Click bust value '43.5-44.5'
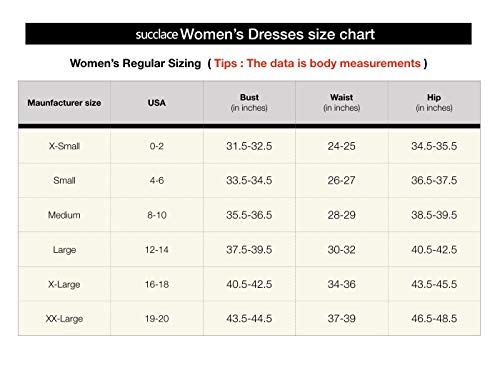Screen dimensions: 500x375 [249, 319]
